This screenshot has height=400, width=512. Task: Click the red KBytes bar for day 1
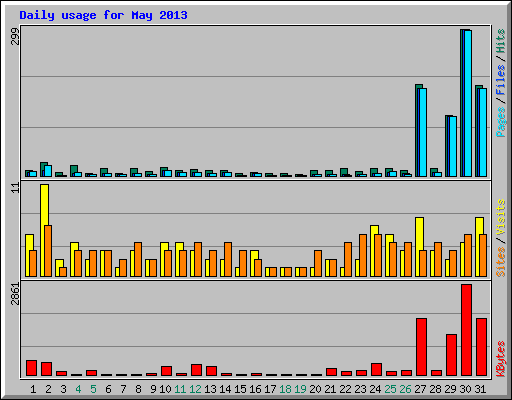pyautogui.click(x=31, y=368)
